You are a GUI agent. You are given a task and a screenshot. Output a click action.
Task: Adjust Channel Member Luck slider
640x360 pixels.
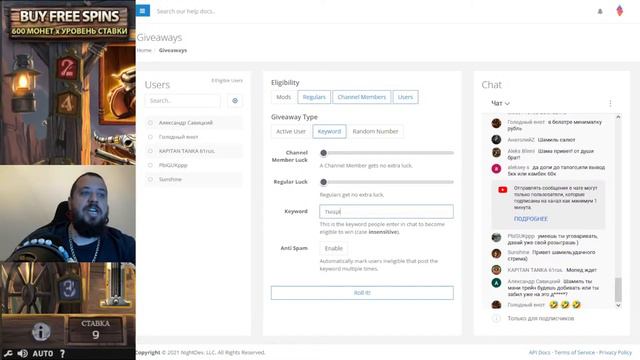pos(324,153)
